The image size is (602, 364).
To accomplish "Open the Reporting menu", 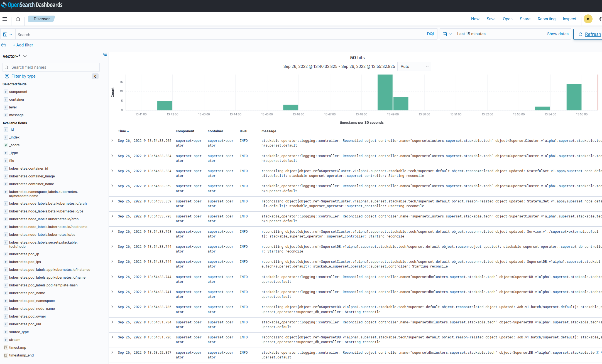I will tap(546, 19).
